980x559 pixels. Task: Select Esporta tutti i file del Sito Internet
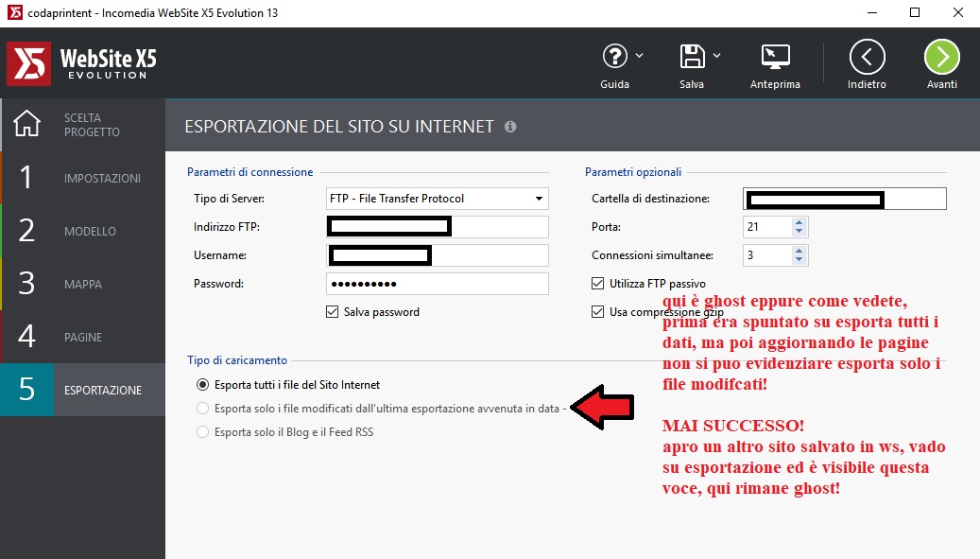(202, 385)
